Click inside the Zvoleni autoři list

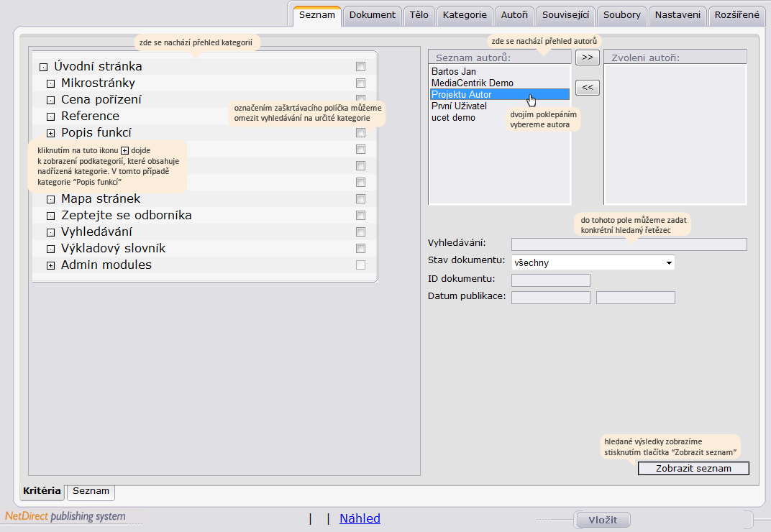(675, 134)
